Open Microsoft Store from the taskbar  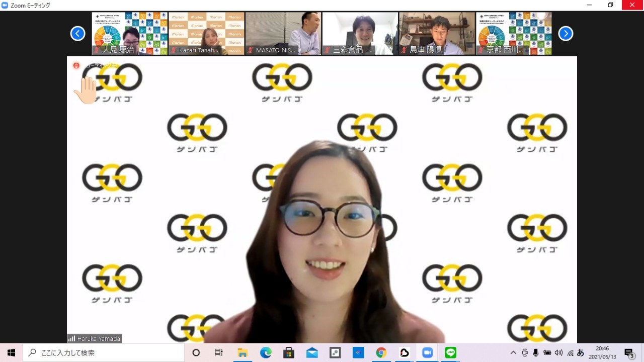click(x=289, y=353)
